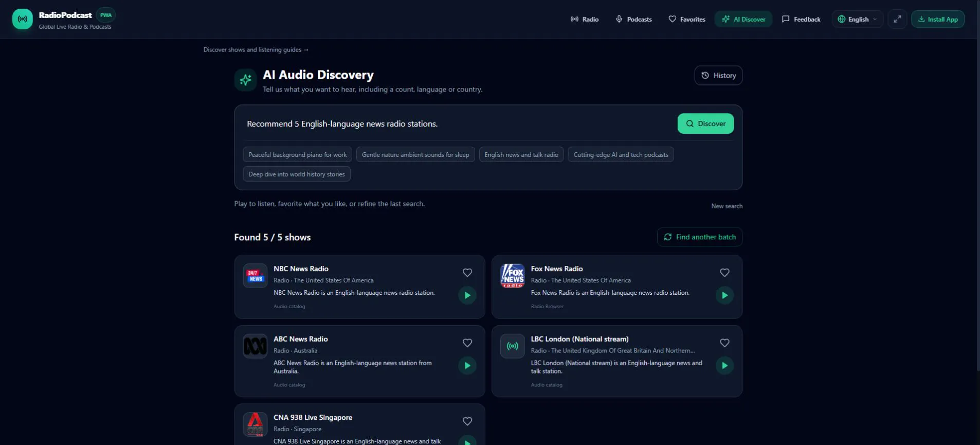Viewport: 980px width, 445px height.
Task: Start a New search
Action: [x=727, y=206]
